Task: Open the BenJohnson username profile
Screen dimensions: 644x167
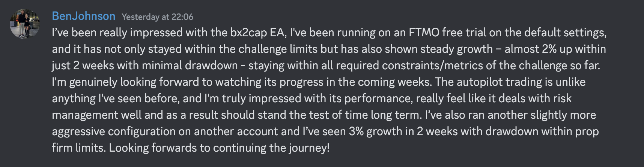Action: click(83, 16)
